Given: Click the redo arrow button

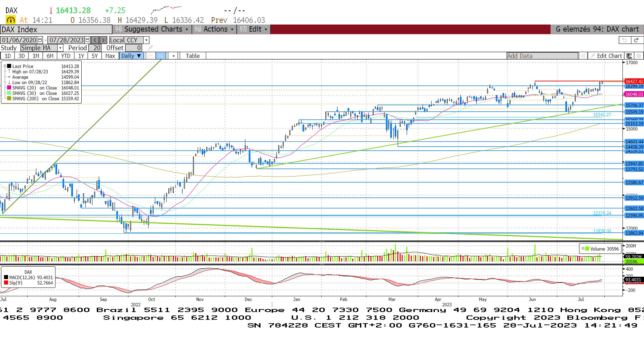Looking at the screenshot, I should pos(636,40).
